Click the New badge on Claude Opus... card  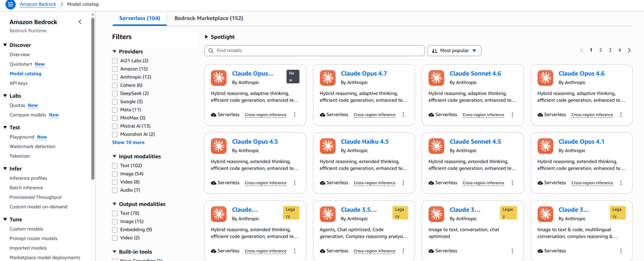293,77
